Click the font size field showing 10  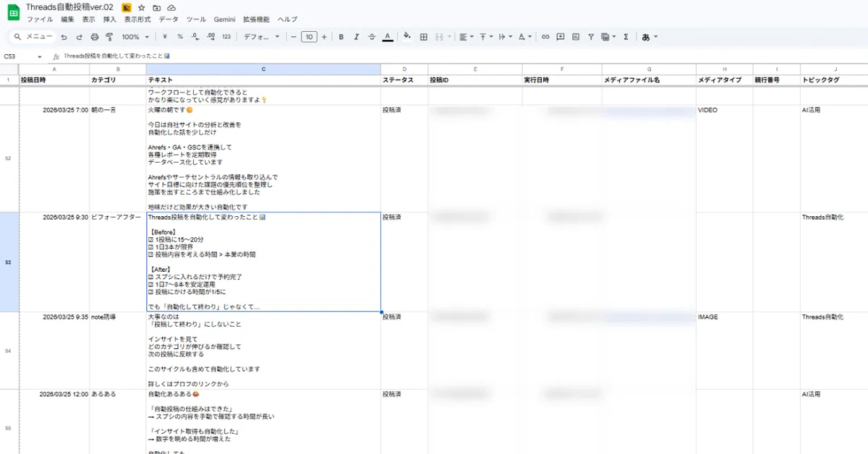point(309,37)
